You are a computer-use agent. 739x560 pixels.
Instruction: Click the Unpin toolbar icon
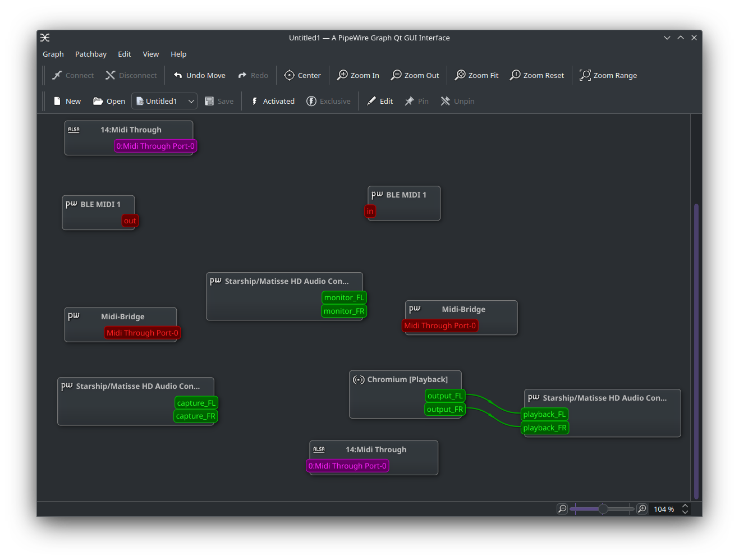pyautogui.click(x=446, y=101)
